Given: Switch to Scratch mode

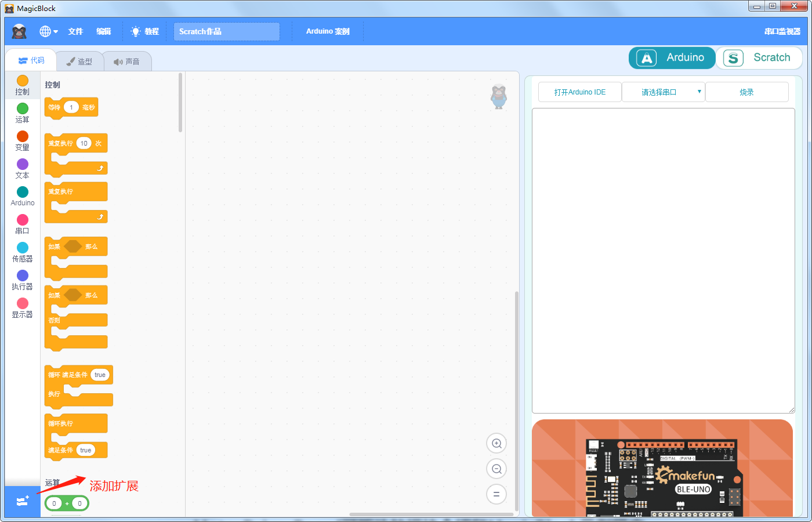Looking at the screenshot, I should (x=759, y=57).
